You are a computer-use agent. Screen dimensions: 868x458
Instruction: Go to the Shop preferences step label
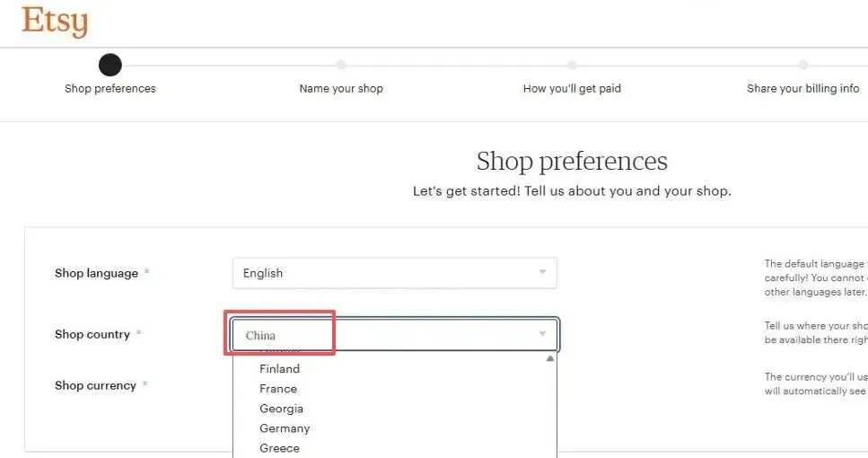110,89
